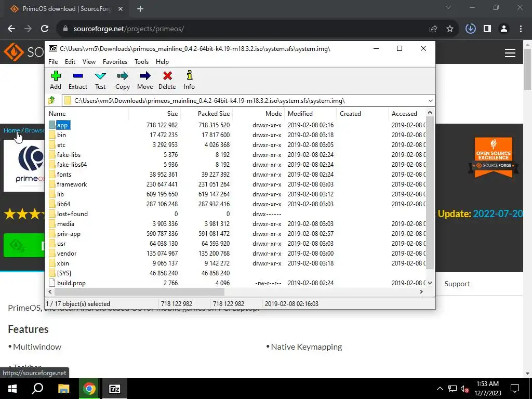Open SourceForge hamburger menu
The image size is (532, 399).
(510, 53)
